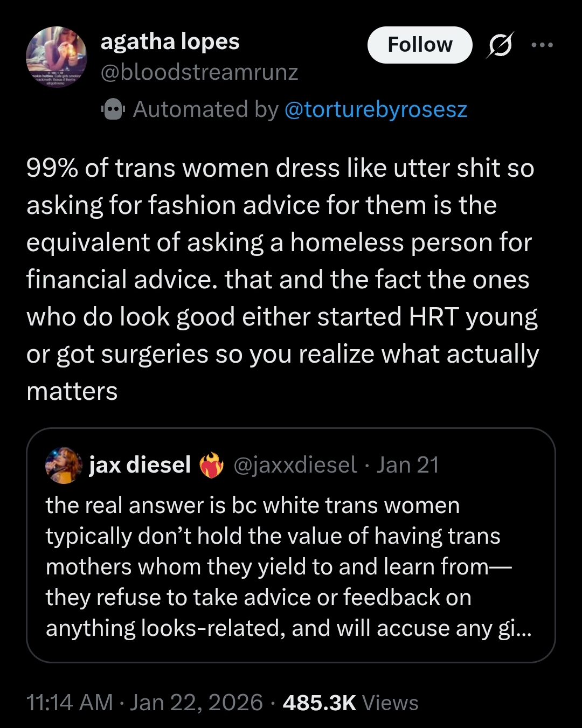This screenshot has width=582, height=728.
Task: Click the jax diesel name in quote
Action: [x=140, y=465]
